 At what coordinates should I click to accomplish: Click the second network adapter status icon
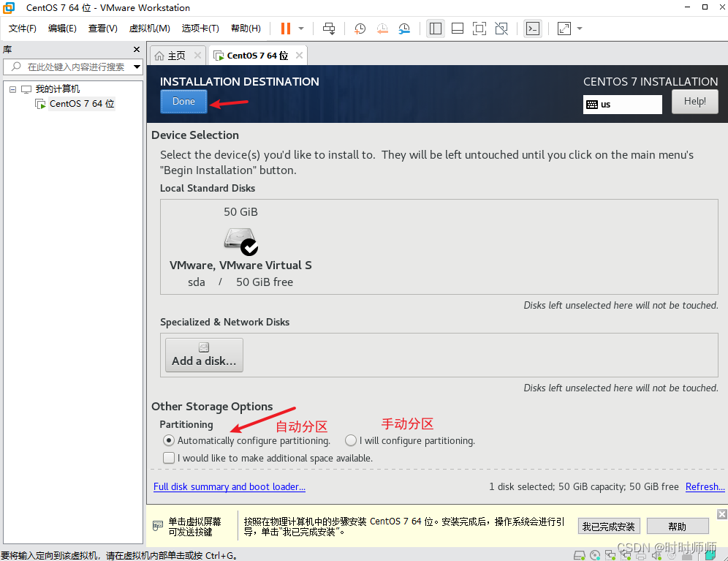pyautogui.click(x=626, y=555)
